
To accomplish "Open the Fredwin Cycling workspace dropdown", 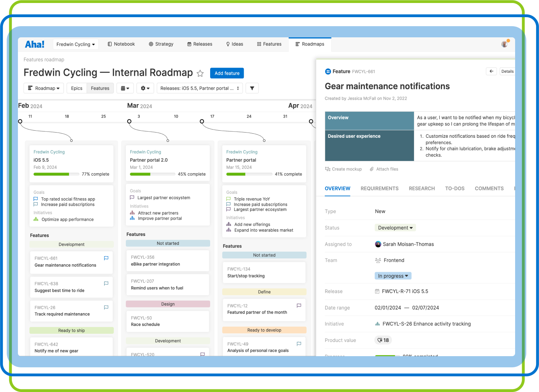I will click(x=75, y=44).
